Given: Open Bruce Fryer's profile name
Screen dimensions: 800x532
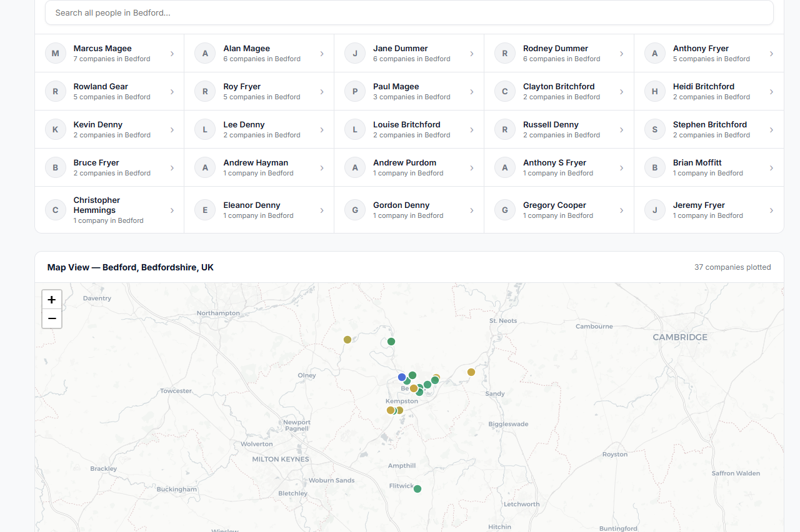Looking at the screenshot, I should 96,162.
